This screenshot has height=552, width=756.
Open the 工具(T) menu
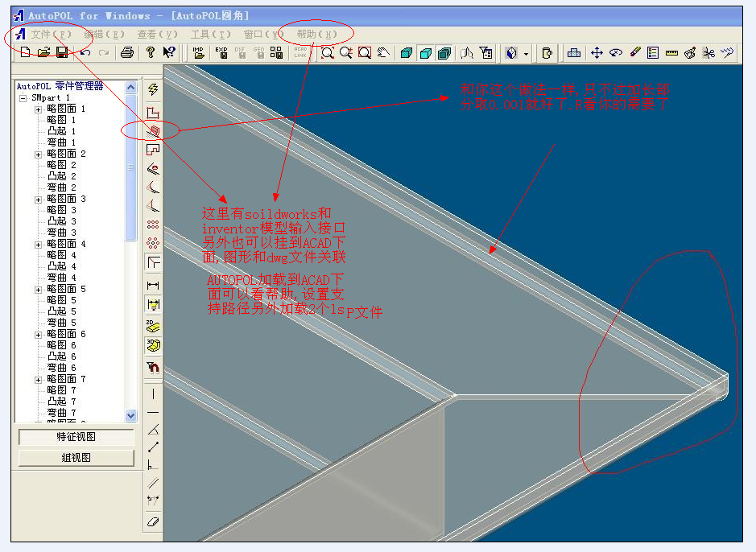pos(211,35)
